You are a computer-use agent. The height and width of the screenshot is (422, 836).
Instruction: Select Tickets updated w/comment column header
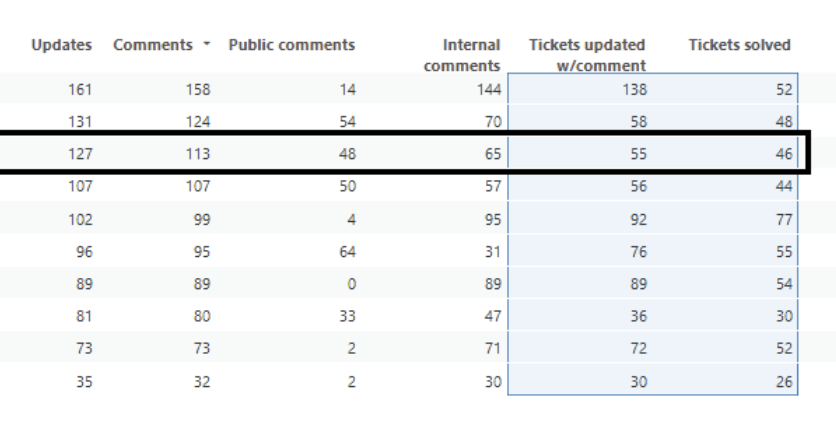coord(587,55)
